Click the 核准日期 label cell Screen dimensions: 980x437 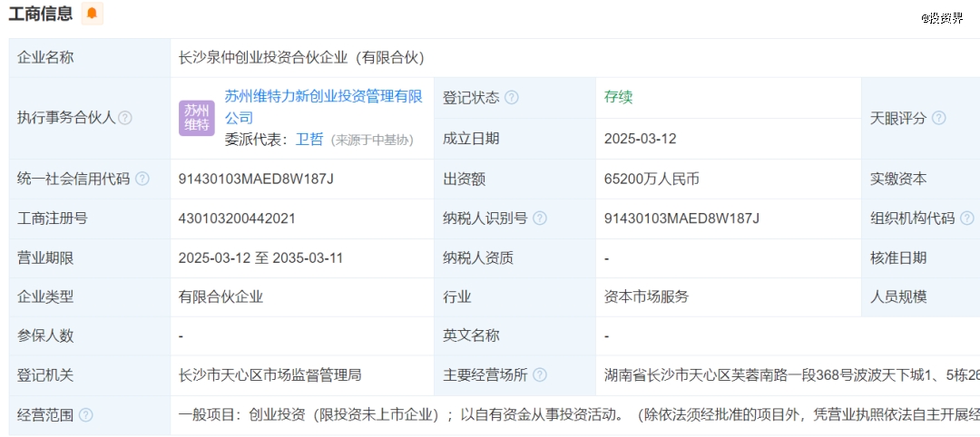pyautogui.click(x=921, y=257)
